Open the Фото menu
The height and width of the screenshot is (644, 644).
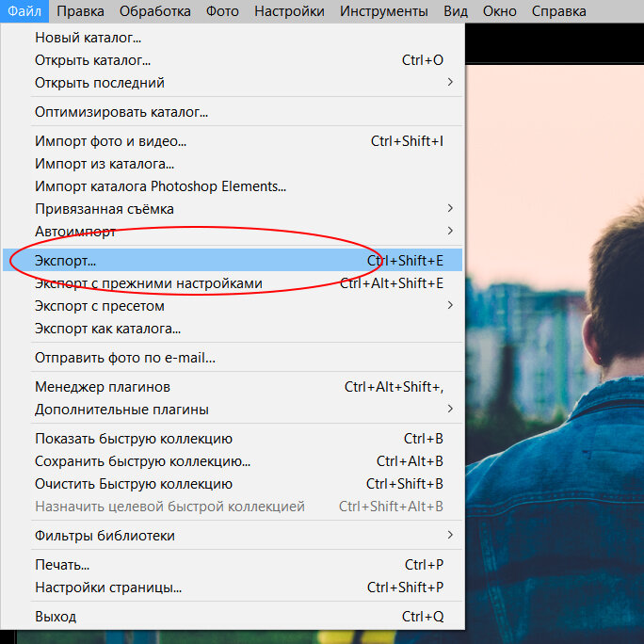point(222,11)
